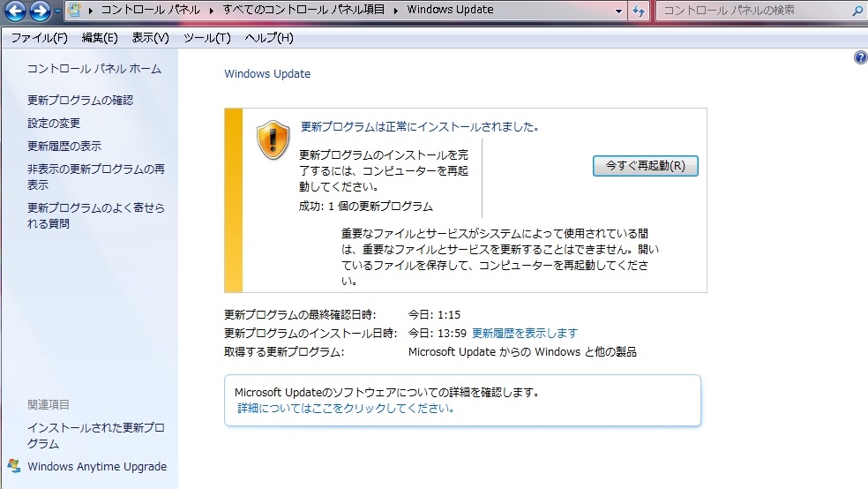Open 更新プログラムのよく寄せられる質問 link

point(96,215)
